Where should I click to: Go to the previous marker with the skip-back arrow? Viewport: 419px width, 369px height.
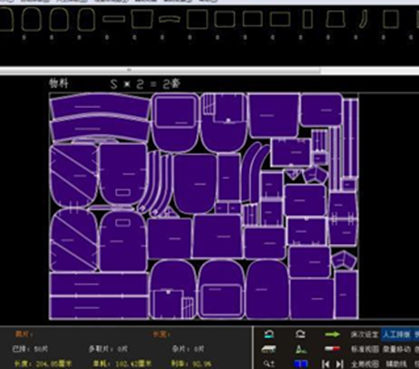click(326, 364)
